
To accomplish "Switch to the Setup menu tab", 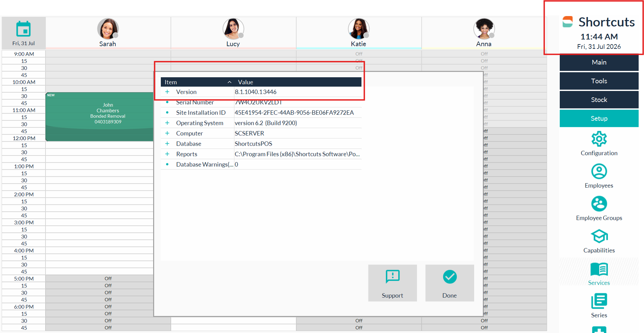I will click(599, 118).
